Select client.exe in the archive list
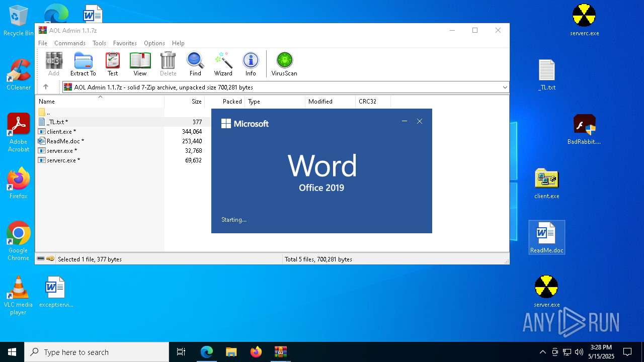Image resolution: width=644 pixels, height=362 pixels. (57, 132)
